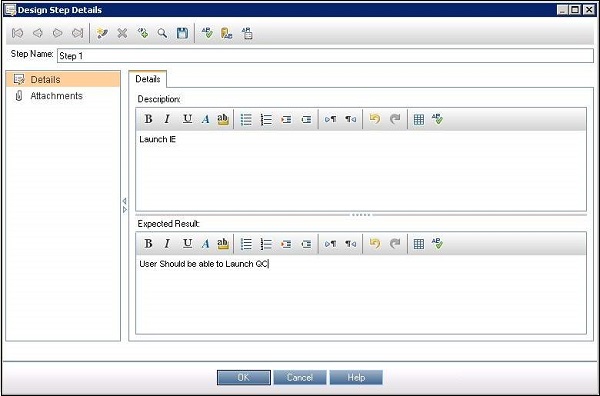The image size is (600, 396).
Task: Insert table in Description editor
Action: click(419, 119)
